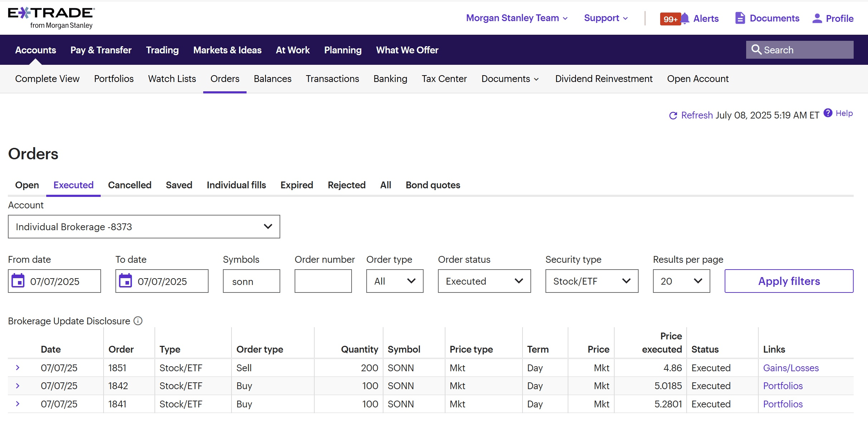Select Accounts in main navigation
This screenshot has height=421, width=868.
[x=35, y=50]
